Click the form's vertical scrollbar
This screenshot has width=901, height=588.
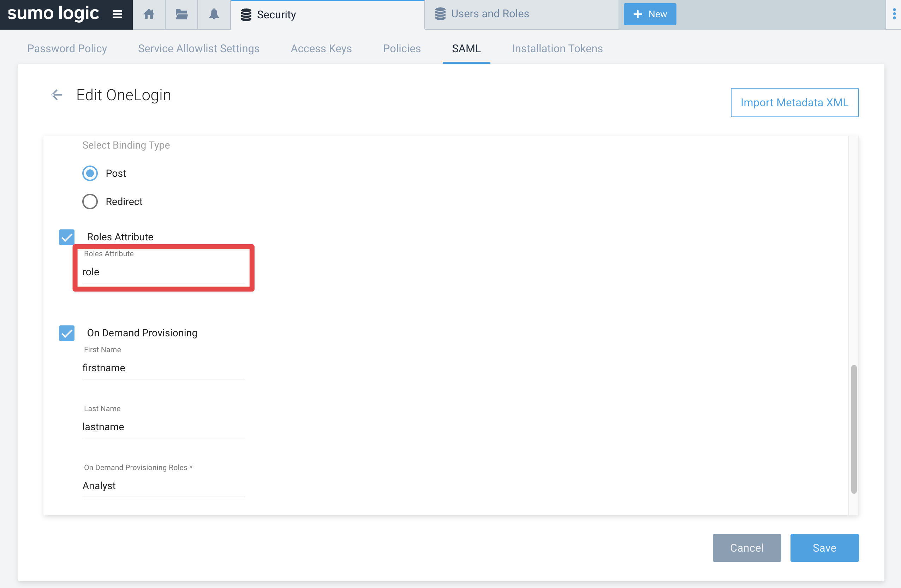(854, 429)
